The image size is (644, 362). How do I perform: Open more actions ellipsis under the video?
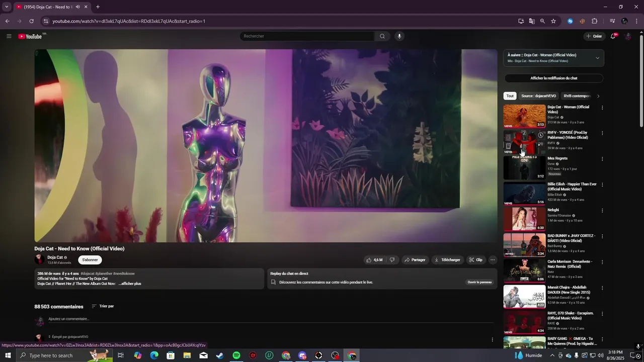493,260
